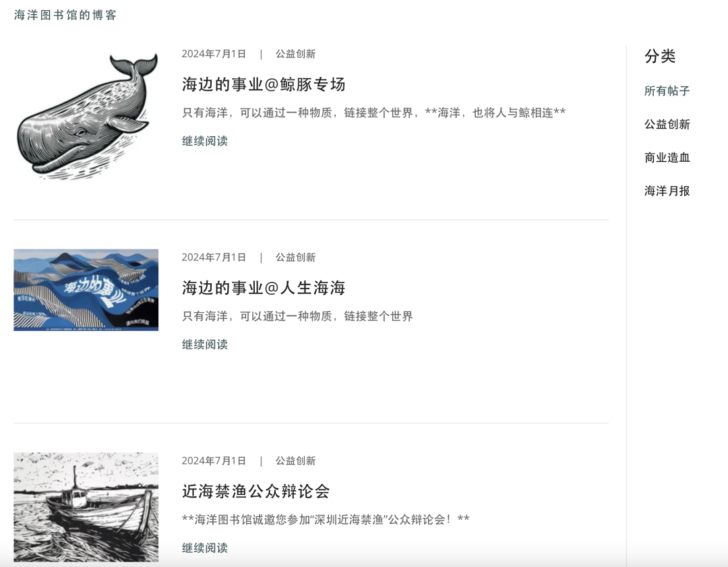Image resolution: width=728 pixels, height=567 pixels.
Task: Open post title 近海禁渔公众辩论会
Action: pos(256,491)
